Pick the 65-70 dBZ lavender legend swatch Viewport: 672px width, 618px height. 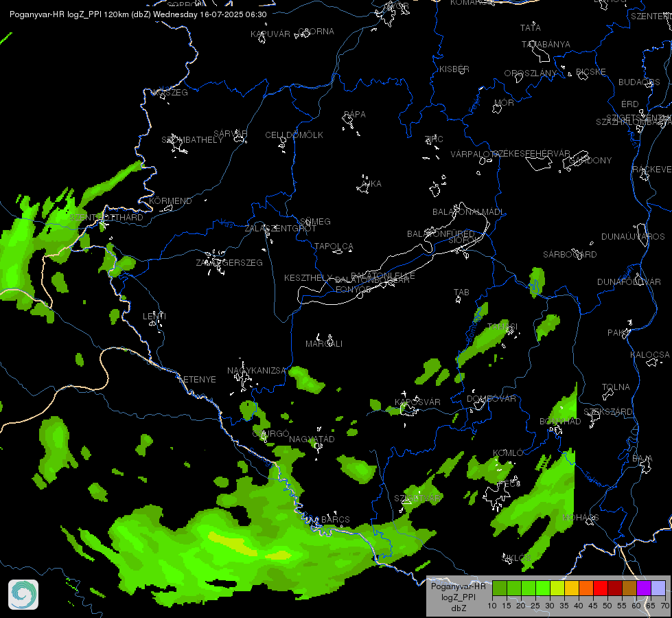tap(658, 588)
